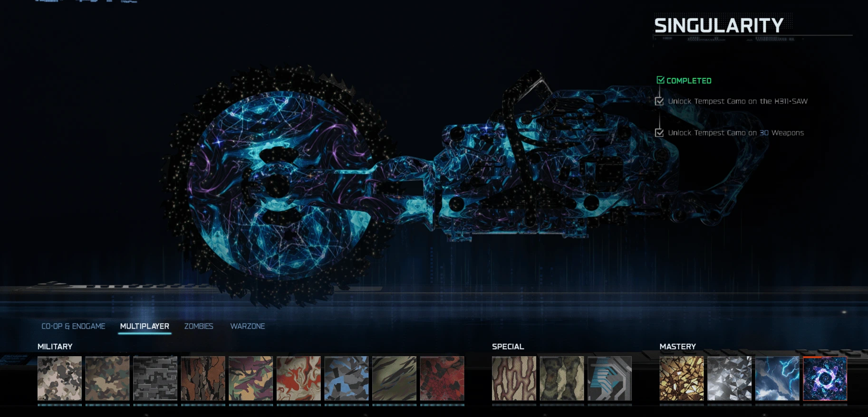Screen dimensions: 868x417
Task: Pick the green, purple and tan Military camo
Action: click(251, 379)
